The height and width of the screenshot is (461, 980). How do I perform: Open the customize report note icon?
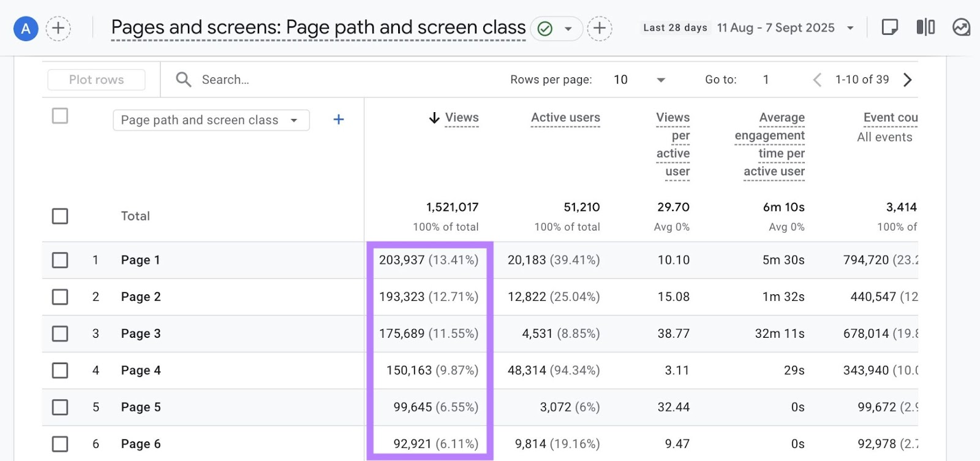click(889, 28)
